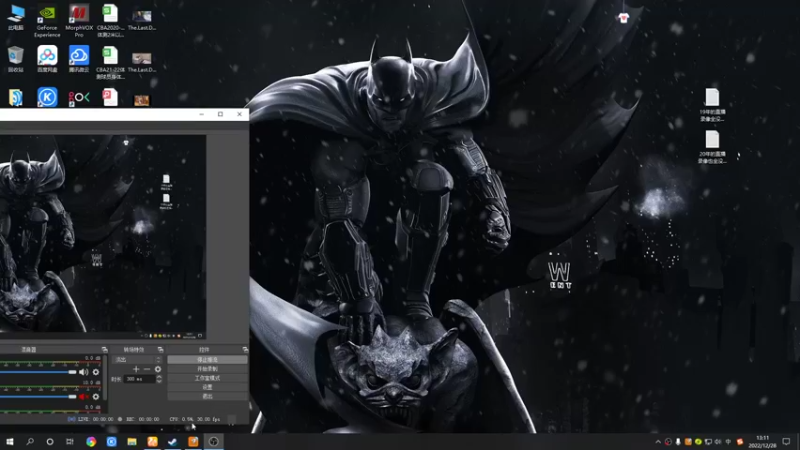Open Steam from the taskbar

172,441
